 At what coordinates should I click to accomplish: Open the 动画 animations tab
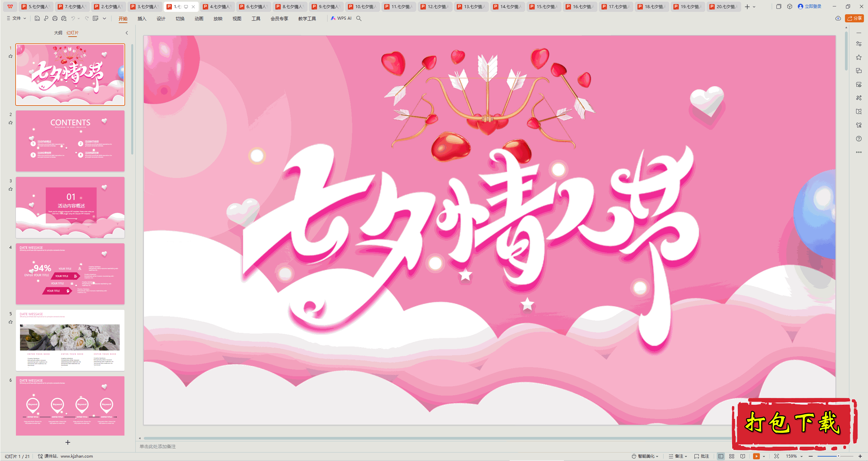pos(199,19)
